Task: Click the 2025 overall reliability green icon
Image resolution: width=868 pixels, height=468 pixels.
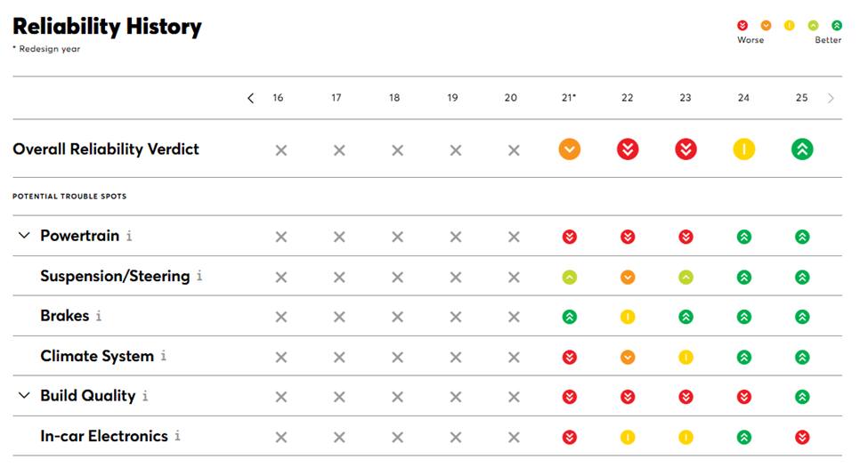Action: 802,149
